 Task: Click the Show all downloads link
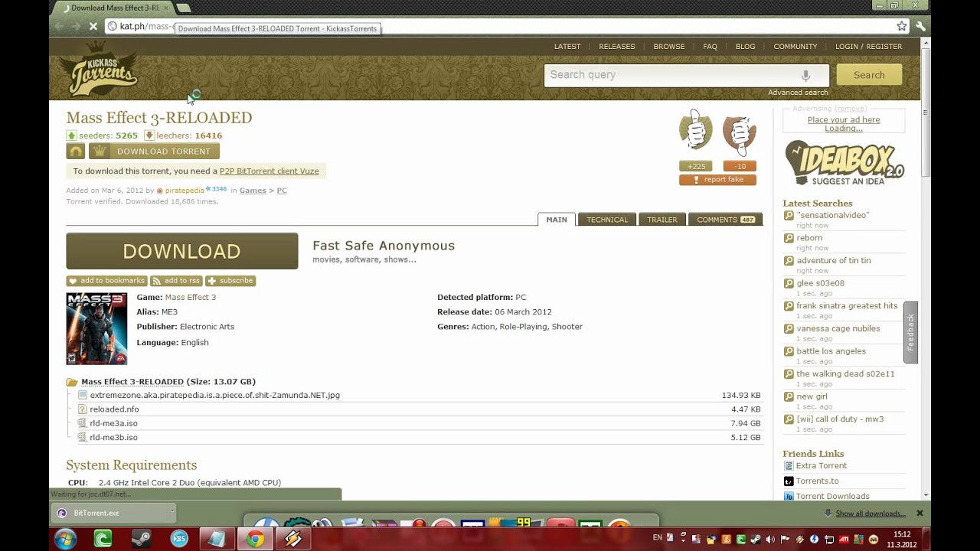pos(871,514)
